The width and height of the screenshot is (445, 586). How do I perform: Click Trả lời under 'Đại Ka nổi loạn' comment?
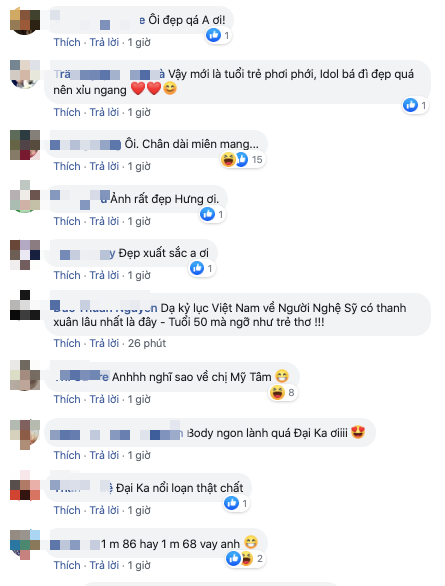[x=104, y=510]
